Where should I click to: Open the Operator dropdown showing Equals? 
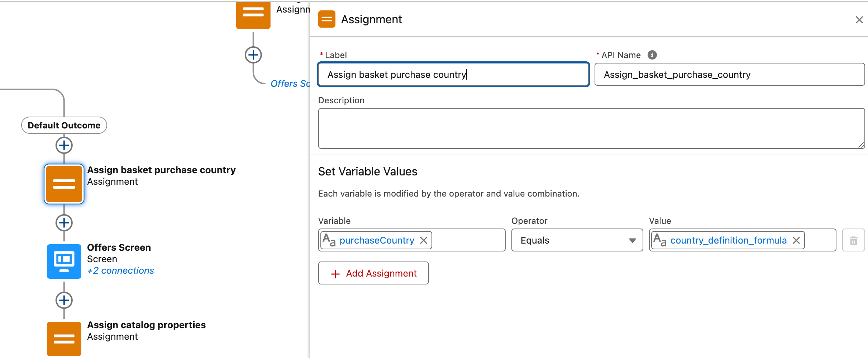tap(577, 240)
